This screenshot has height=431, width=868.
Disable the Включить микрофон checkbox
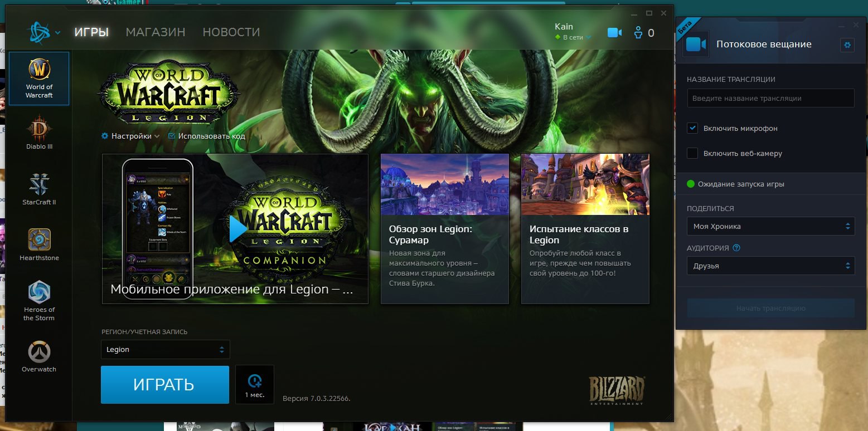692,128
